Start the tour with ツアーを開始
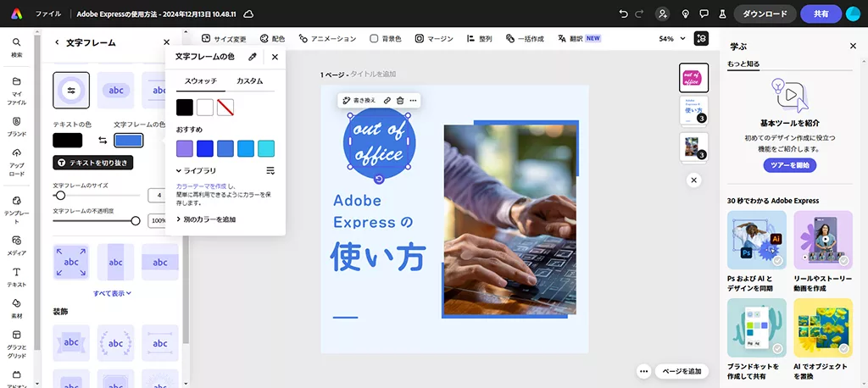 point(790,165)
